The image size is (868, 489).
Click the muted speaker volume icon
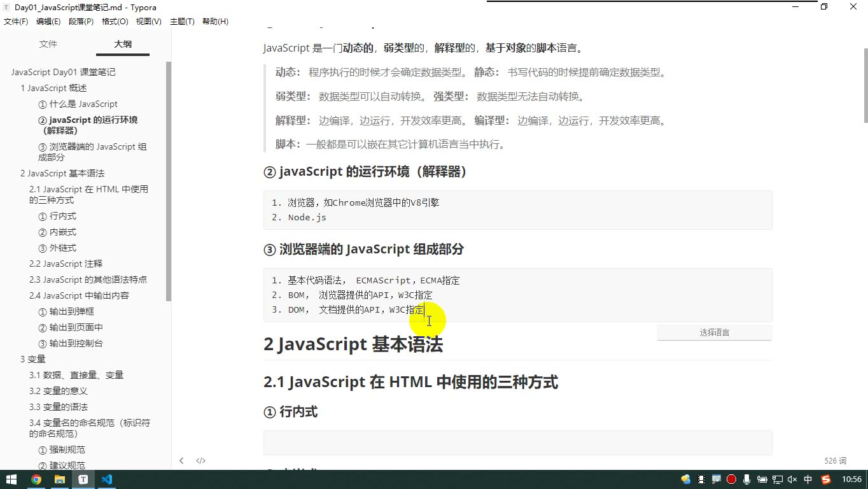[x=793, y=479]
